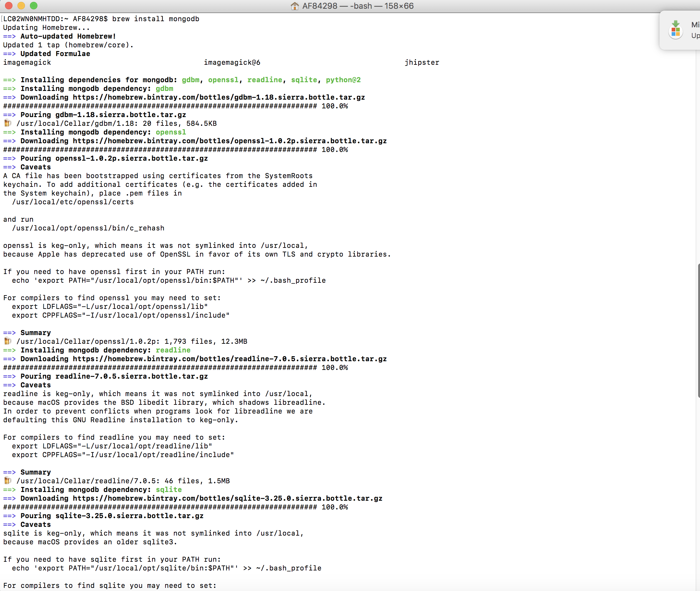700x591 pixels.
Task: Click beer mug icon beside openssl Cellar path
Action: (x=7, y=341)
